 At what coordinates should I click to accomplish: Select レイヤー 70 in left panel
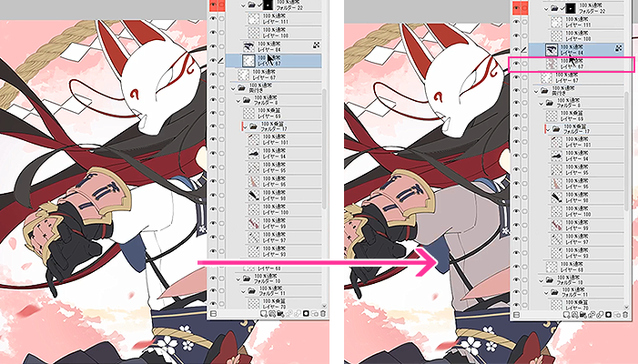pyautogui.click(x=275, y=303)
